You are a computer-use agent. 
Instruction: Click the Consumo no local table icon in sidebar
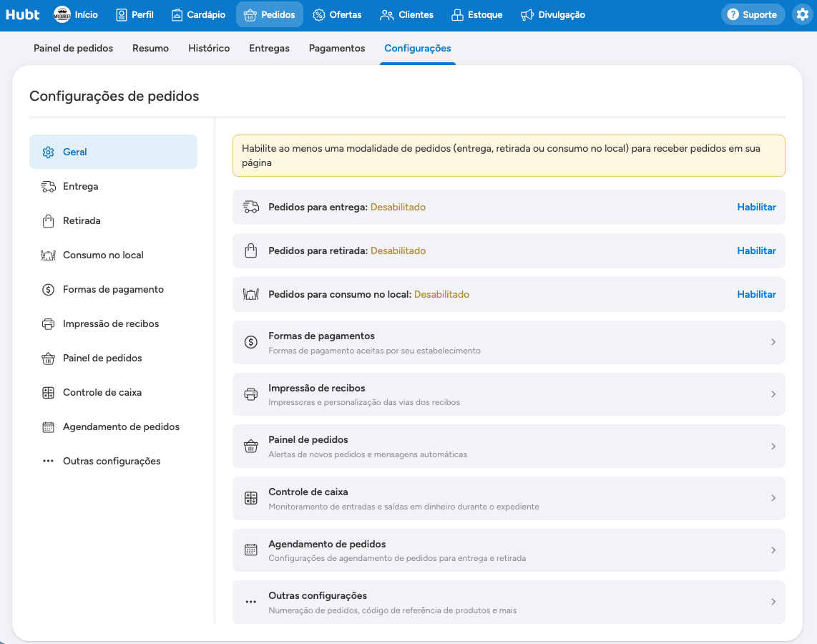coord(49,255)
